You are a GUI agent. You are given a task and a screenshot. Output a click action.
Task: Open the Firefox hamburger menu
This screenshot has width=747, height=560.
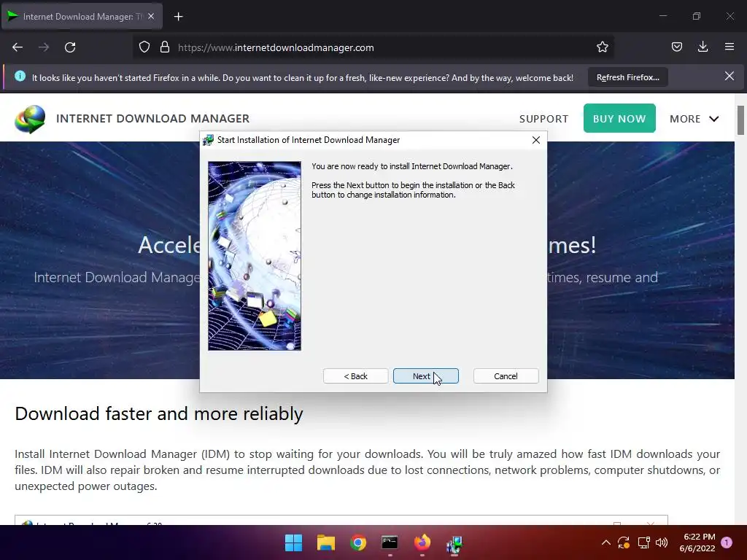coord(729,47)
